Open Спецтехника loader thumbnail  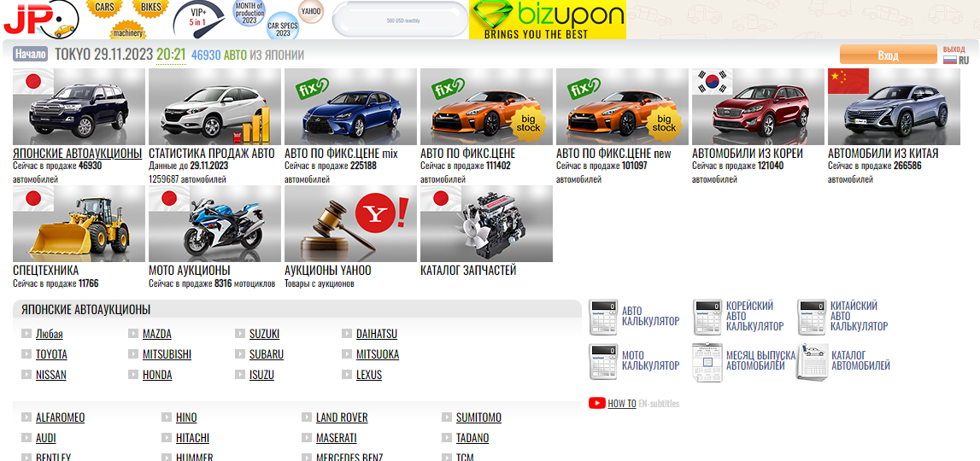(79, 224)
